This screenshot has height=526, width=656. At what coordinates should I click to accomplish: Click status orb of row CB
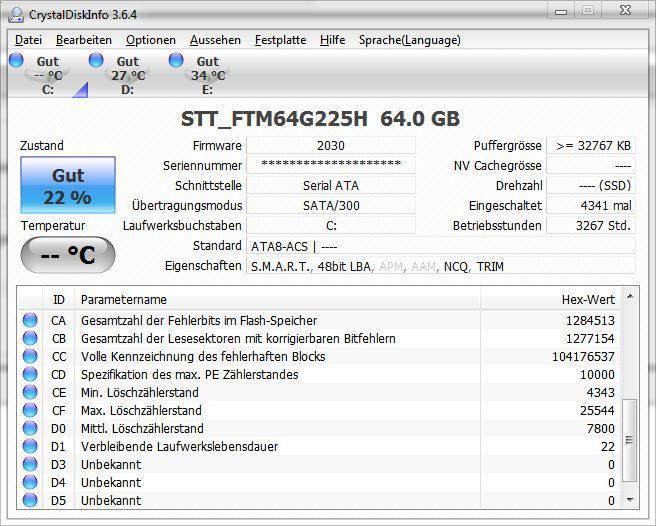point(30,338)
